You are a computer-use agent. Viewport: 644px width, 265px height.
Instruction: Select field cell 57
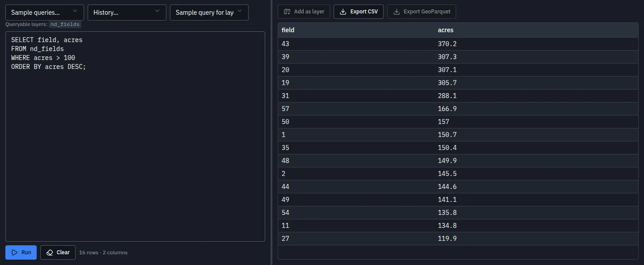(x=356, y=109)
